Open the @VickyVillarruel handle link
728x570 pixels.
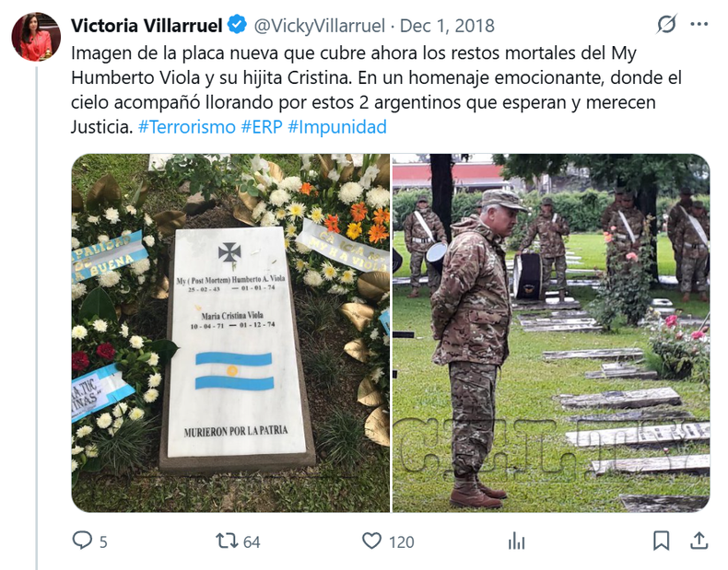(320, 26)
